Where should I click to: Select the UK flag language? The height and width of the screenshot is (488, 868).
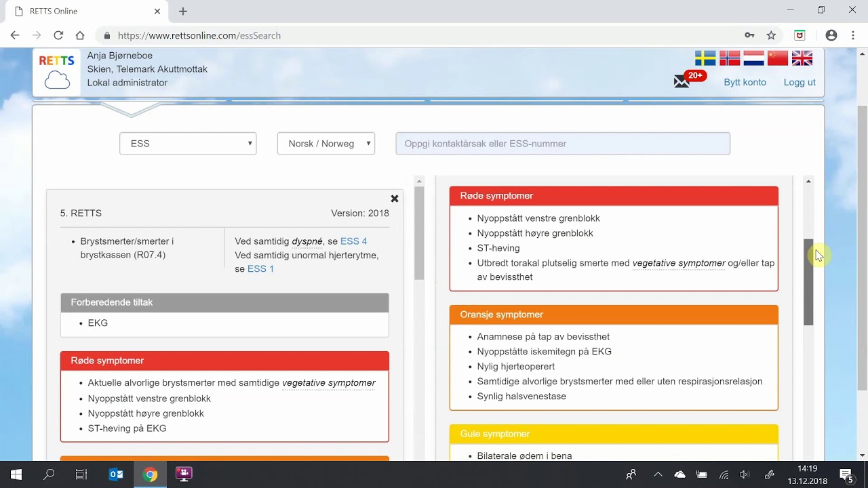[x=802, y=58]
